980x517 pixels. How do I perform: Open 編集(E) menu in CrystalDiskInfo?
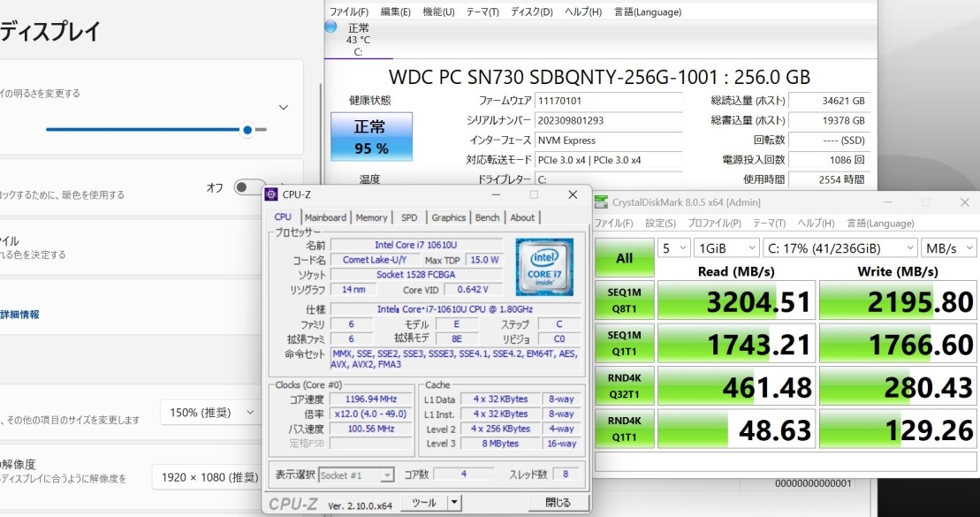[396, 11]
